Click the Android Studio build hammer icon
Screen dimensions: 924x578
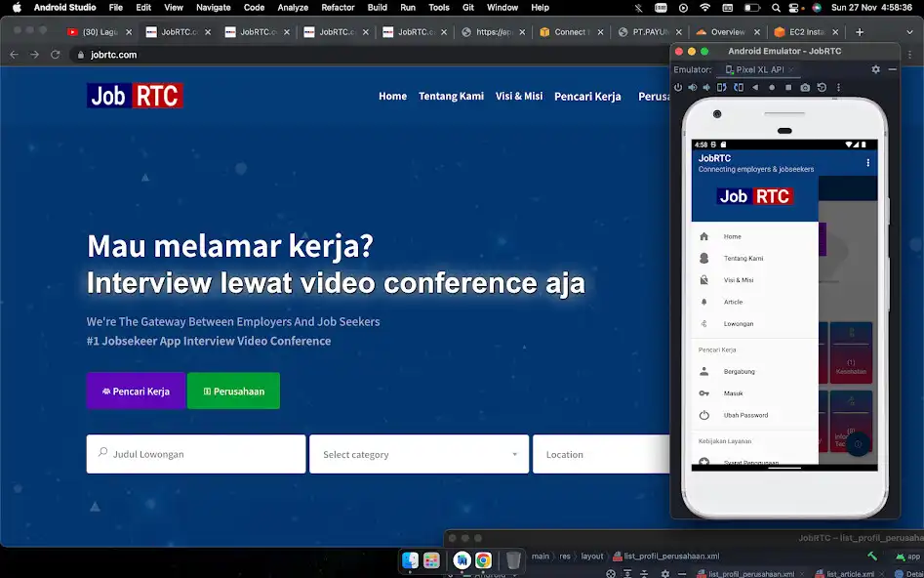(872, 557)
